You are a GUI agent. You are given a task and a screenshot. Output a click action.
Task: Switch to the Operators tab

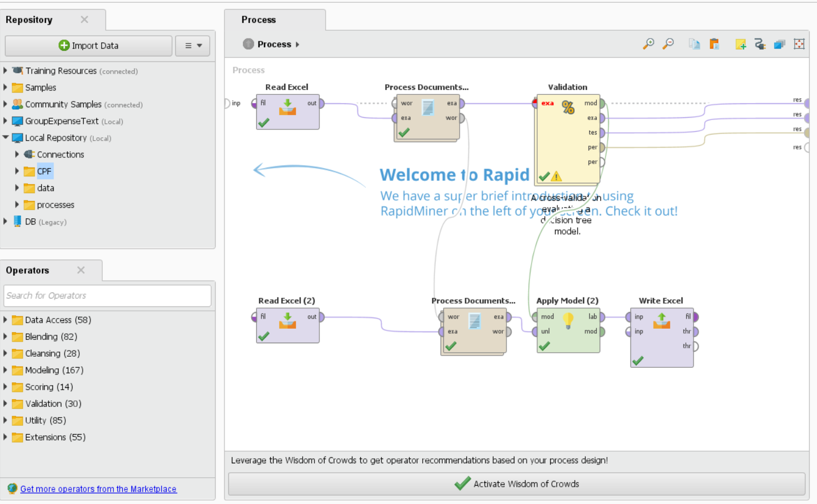pos(27,270)
